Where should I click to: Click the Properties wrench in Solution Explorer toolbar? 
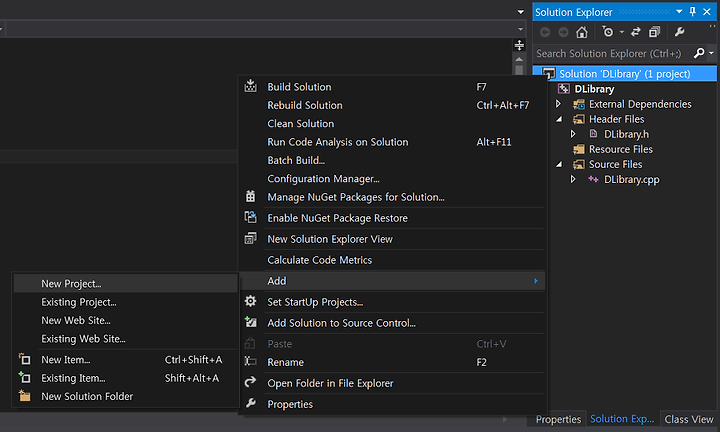(680, 32)
